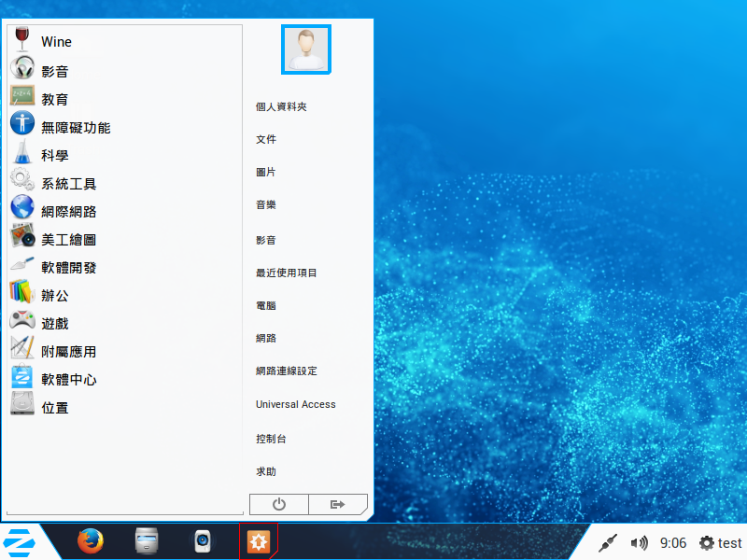Open the test user menu
747x560 pixels.
[x=721, y=543]
